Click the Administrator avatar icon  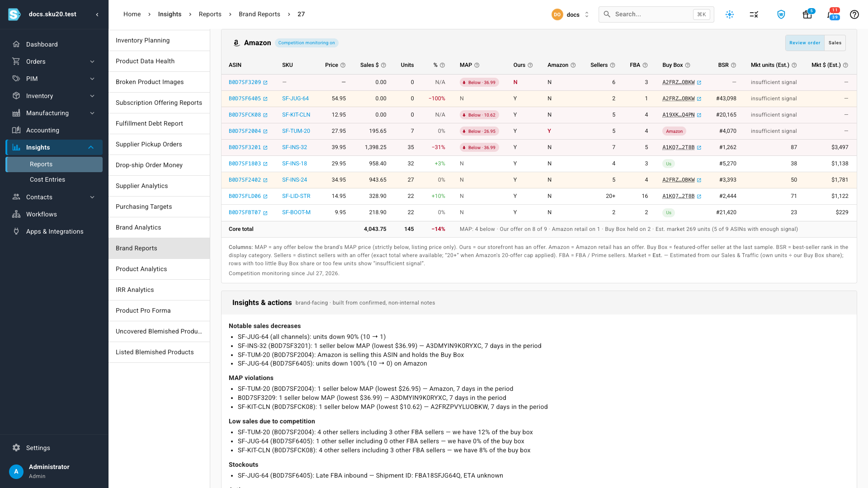16,471
